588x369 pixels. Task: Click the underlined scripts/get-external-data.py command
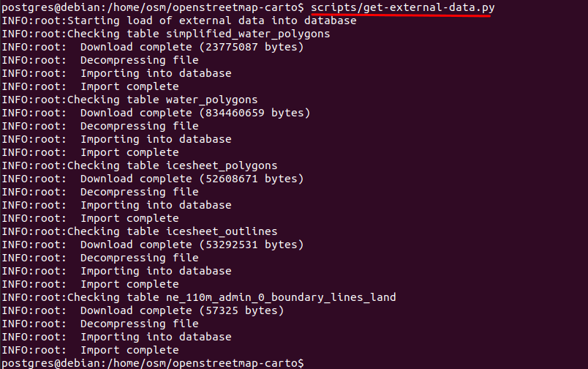[400, 7]
